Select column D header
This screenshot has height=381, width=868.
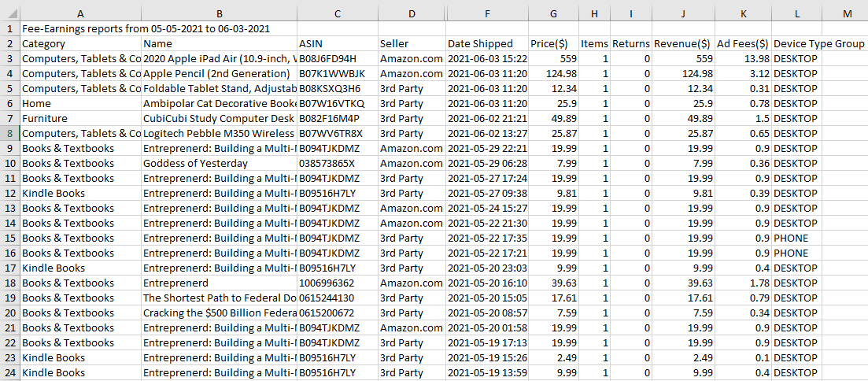(x=412, y=14)
